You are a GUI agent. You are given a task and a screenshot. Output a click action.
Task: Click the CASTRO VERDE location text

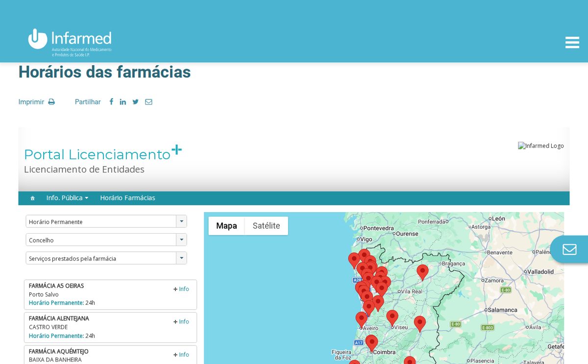coord(48,327)
